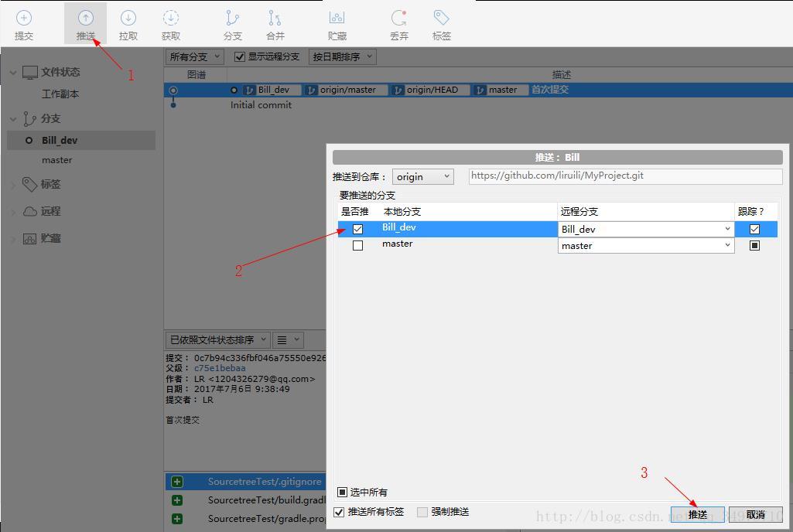Click the Branches icon in sidebar
793x532 pixels.
[29, 119]
